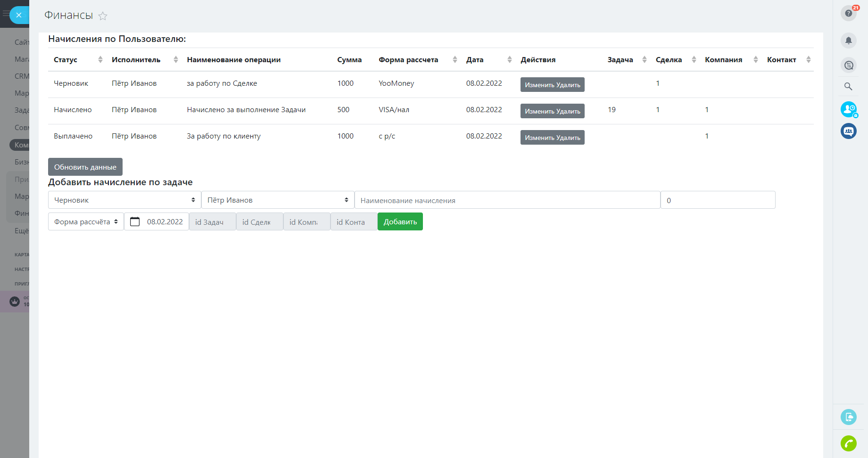Viewport: 868px width, 458px height.
Task: Add Финансы page to favorites star
Action: 103,16
